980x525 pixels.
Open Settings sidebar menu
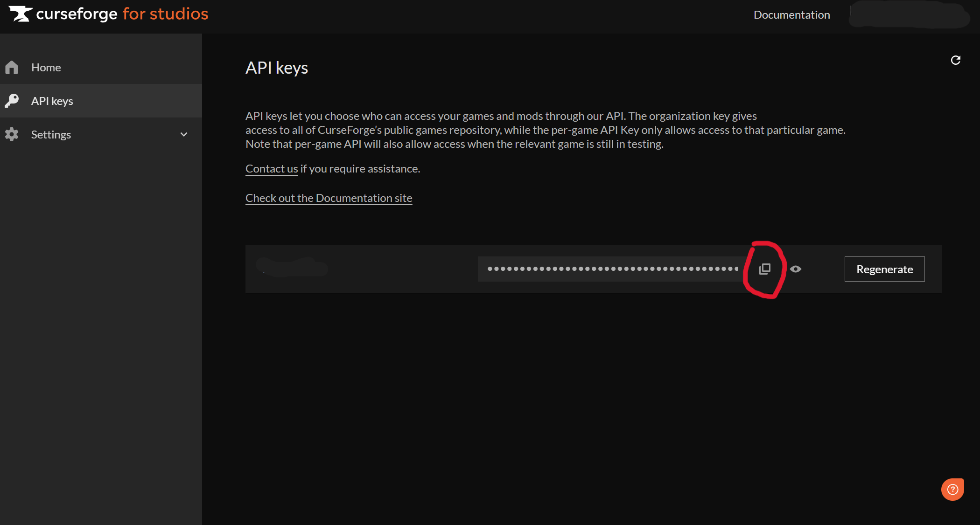point(51,135)
